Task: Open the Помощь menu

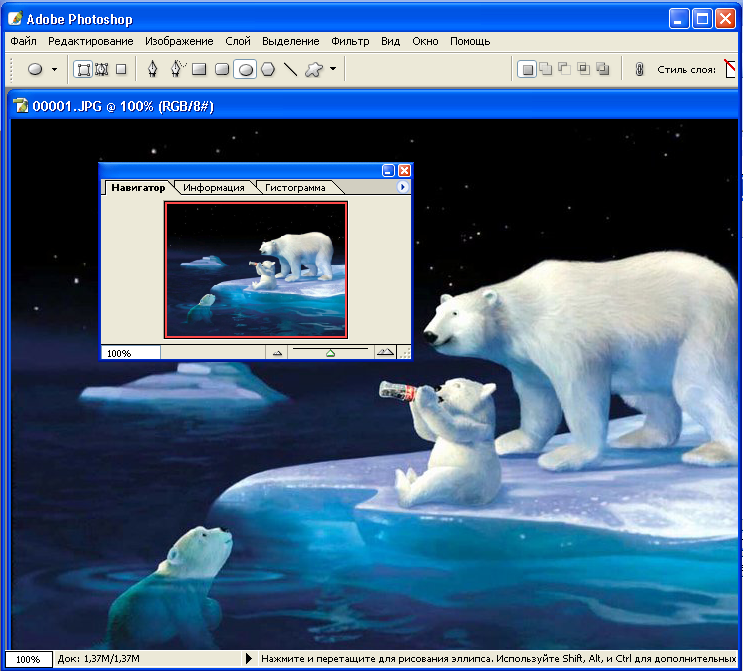Action: click(x=470, y=41)
